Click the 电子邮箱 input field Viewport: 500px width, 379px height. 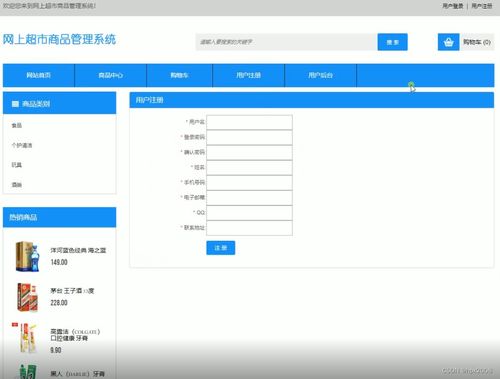249,198
